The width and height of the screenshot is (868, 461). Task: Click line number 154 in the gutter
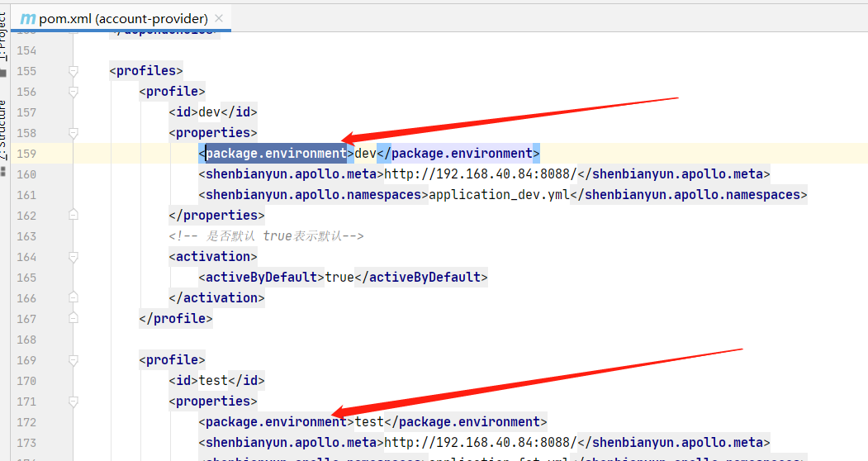pyautogui.click(x=26, y=50)
